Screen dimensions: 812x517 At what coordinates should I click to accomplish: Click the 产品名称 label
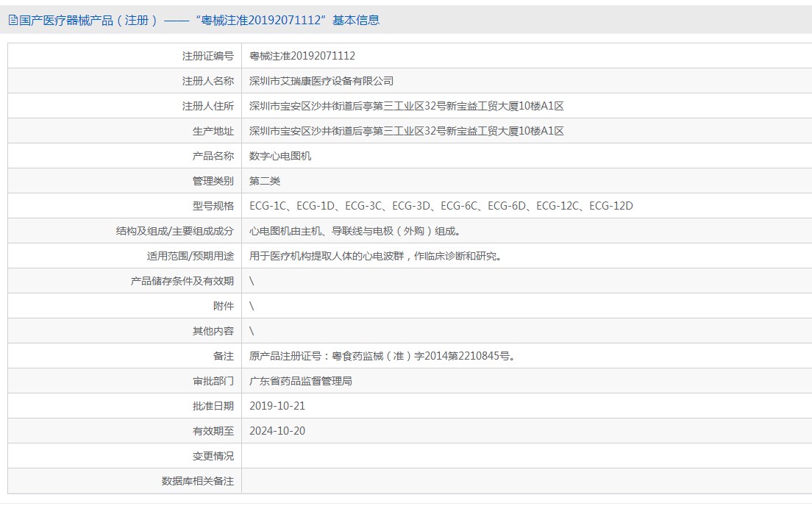click(x=213, y=156)
